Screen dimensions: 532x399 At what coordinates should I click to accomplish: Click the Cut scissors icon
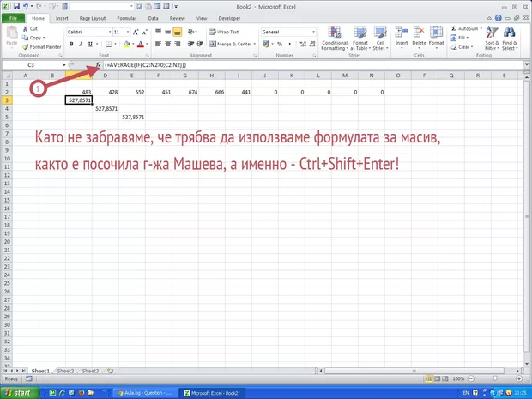tap(25, 29)
